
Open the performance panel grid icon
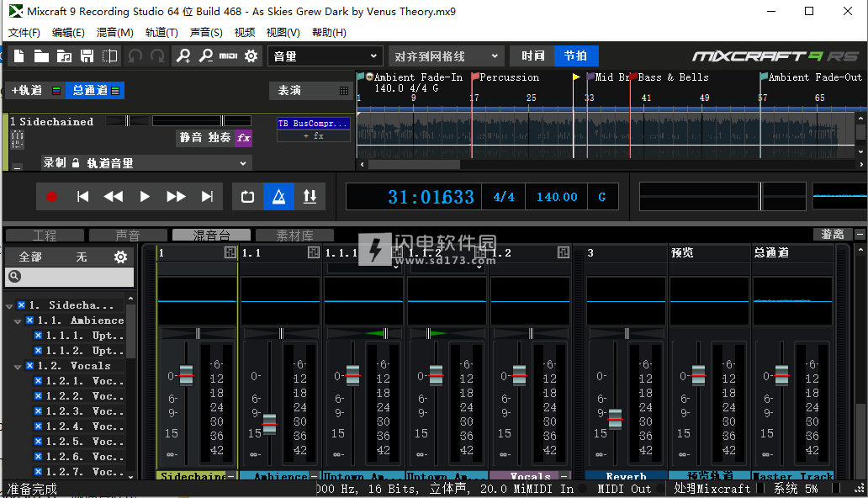(x=344, y=91)
